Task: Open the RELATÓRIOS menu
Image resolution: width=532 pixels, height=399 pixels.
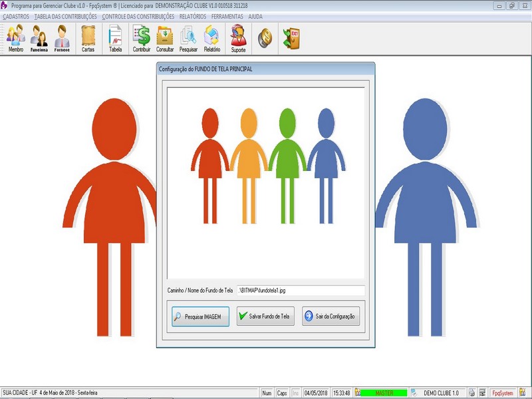Action: (x=193, y=17)
